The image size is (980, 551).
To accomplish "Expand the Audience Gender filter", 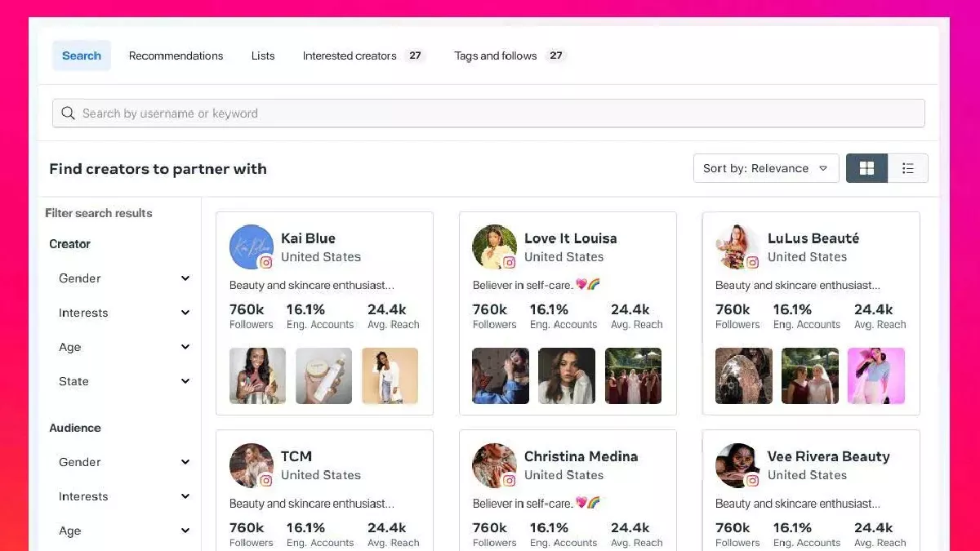I will (124, 462).
